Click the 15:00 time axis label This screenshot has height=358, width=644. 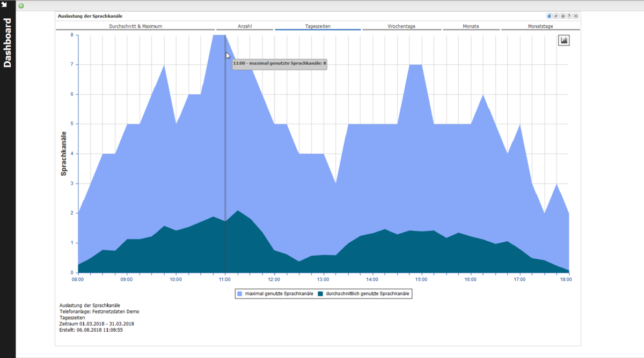click(x=421, y=279)
